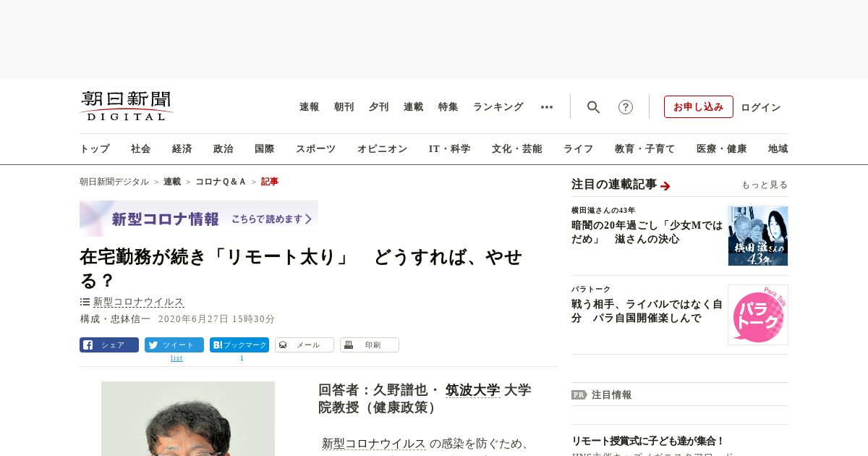
Task: Share article via Facebook シェア button
Action: (109, 345)
